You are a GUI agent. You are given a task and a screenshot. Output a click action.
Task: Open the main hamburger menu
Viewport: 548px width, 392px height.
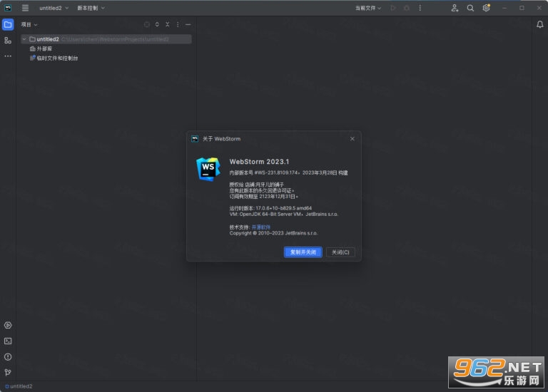tap(25, 8)
